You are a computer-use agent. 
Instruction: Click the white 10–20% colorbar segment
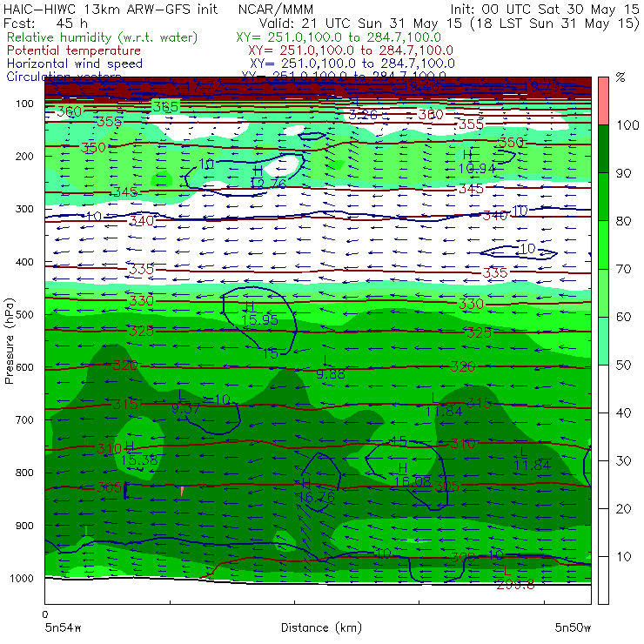click(603, 533)
